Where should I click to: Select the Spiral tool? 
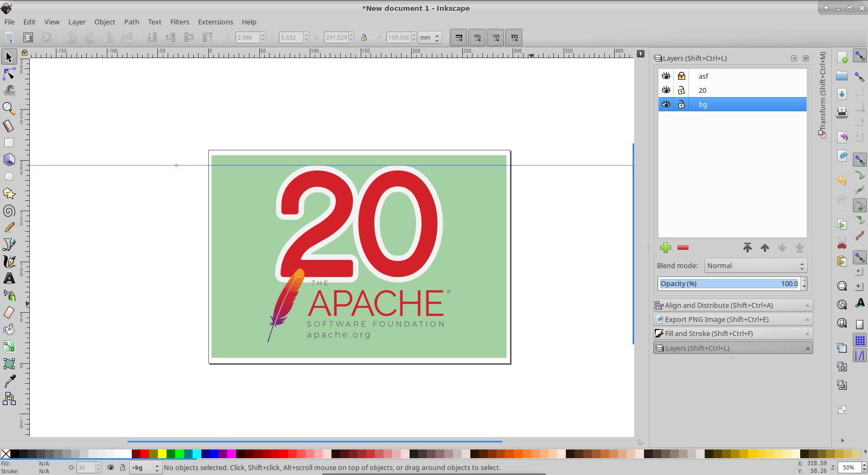point(9,211)
